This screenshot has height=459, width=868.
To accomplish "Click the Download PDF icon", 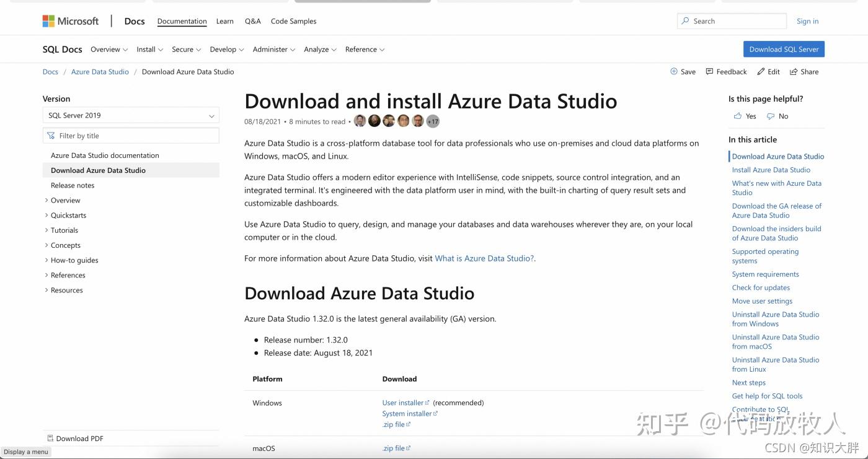I will 51,438.
